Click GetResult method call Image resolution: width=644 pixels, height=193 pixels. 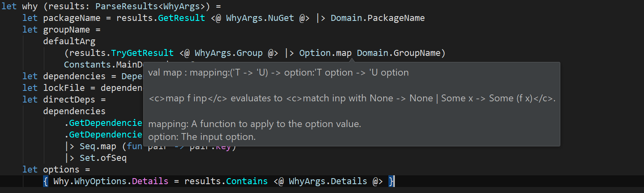tap(181, 18)
